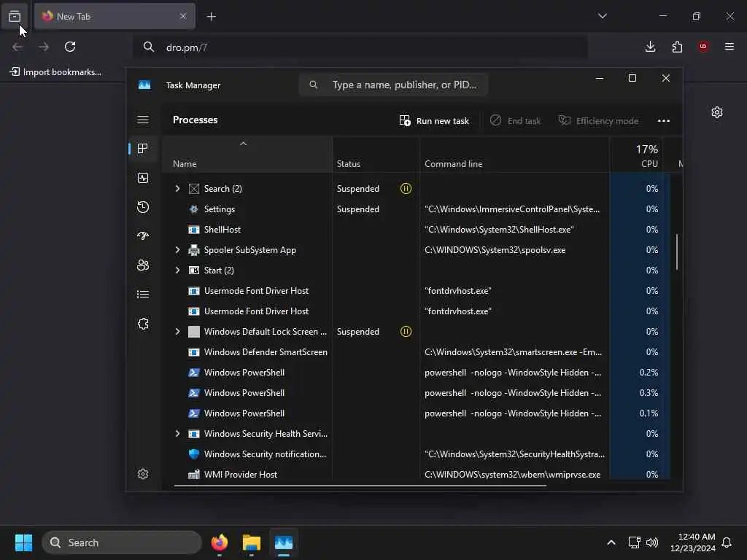Click the Firefox back arrow
The width and height of the screenshot is (747, 560).
[x=18, y=47]
